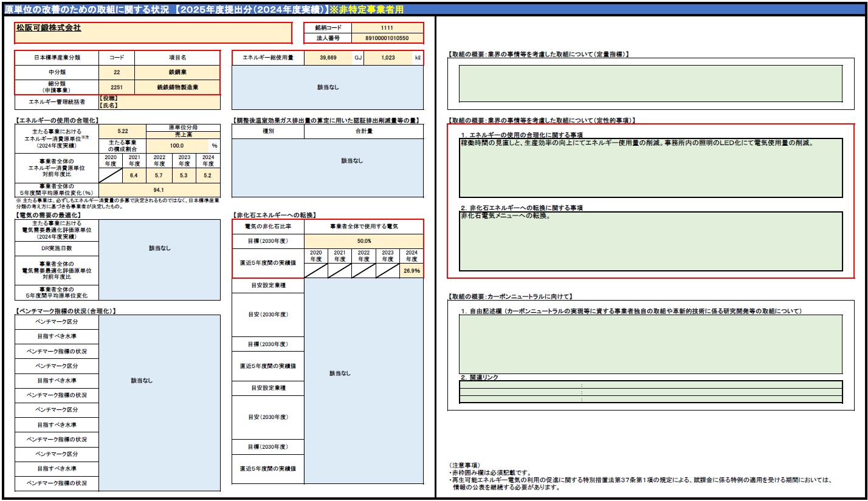Click the 1,023 kl energy value cell

coord(387,58)
